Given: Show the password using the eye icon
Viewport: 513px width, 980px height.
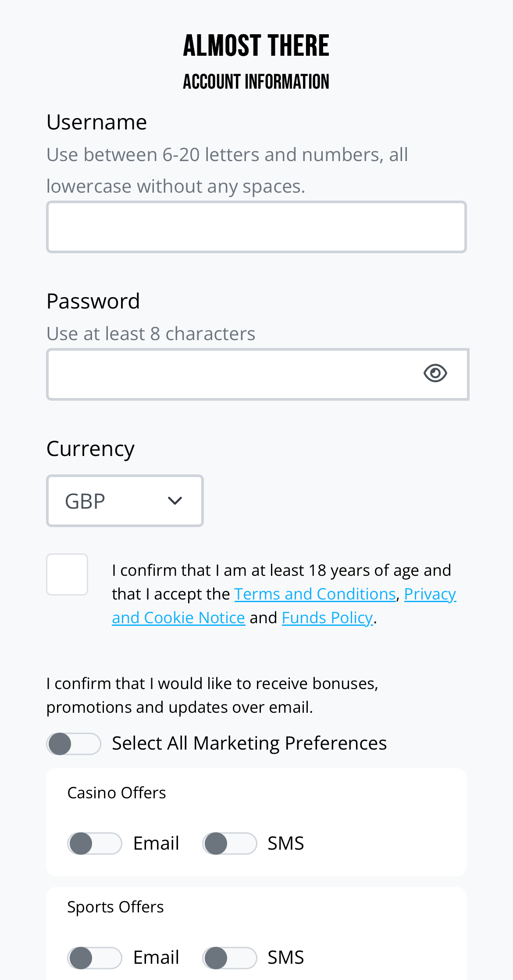Looking at the screenshot, I should [x=435, y=373].
